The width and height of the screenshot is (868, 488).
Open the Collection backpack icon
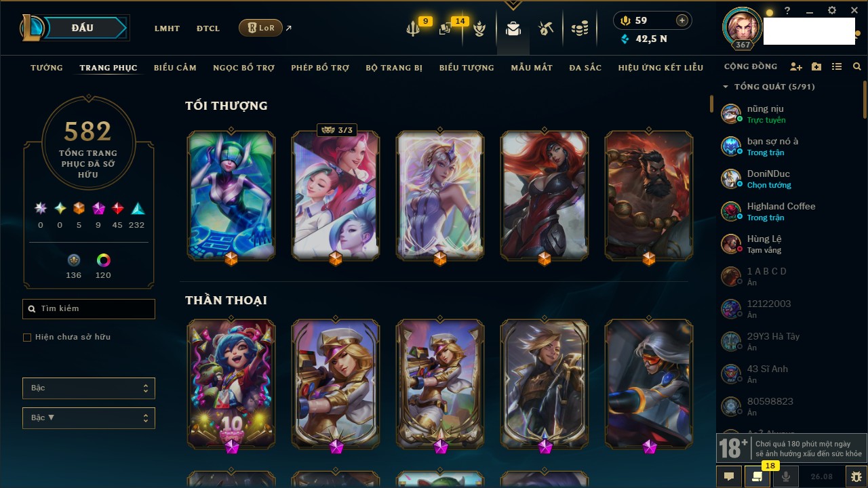click(513, 28)
